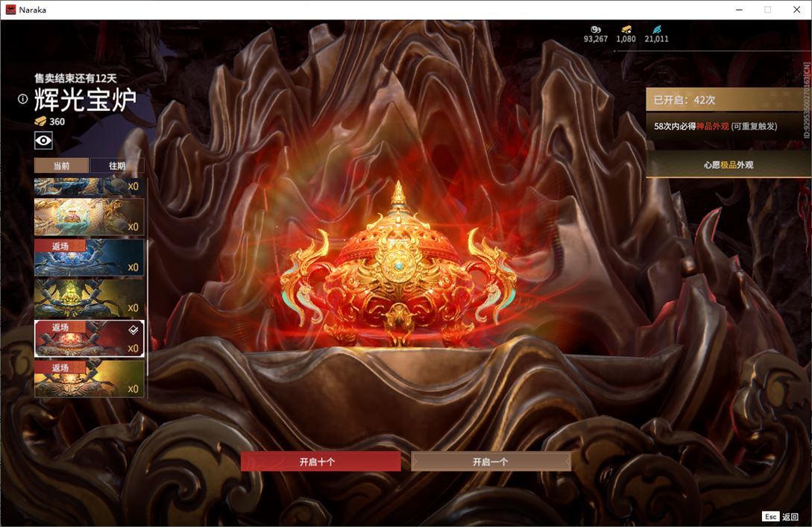Click the Naraka app icon in title bar
This screenshot has width=812, height=527.
click(10, 10)
